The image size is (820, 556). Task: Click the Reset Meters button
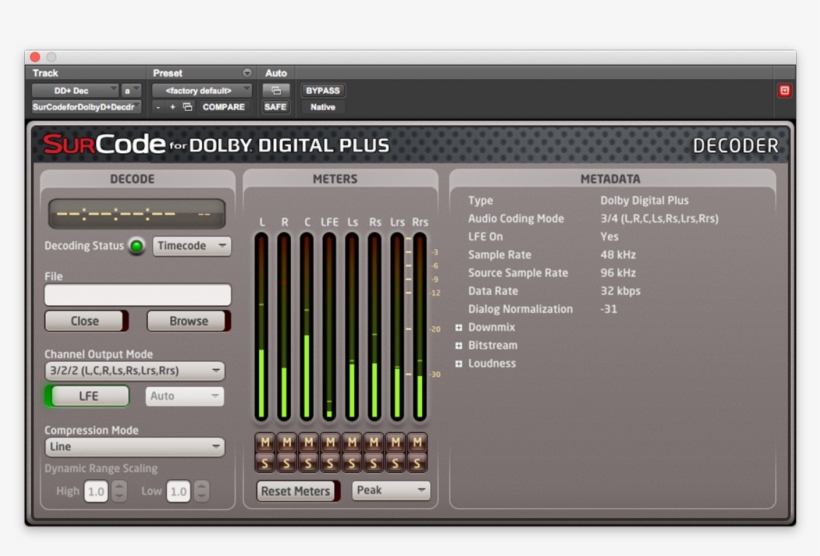[297, 491]
